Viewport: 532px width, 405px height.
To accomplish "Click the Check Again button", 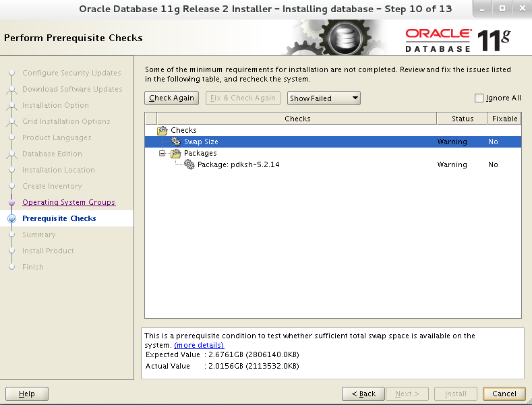I will (171, 98).
